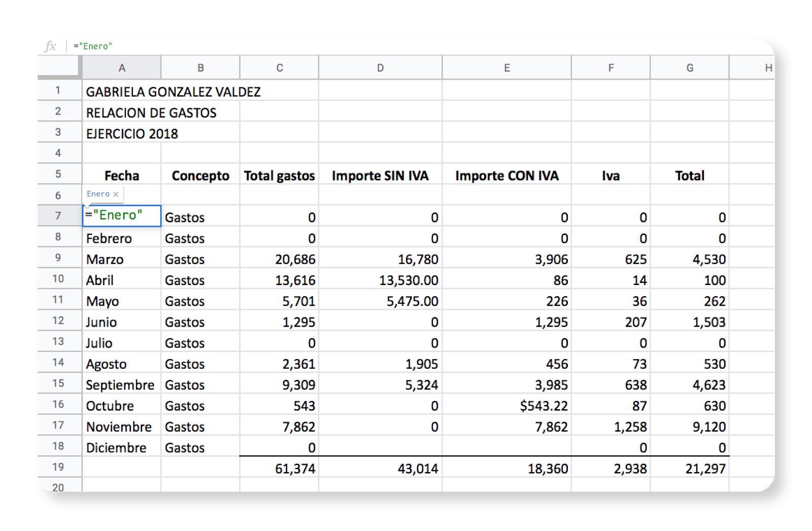Select the Junio cell
Screen dimensions: 812x531
(x=122, y=322)
